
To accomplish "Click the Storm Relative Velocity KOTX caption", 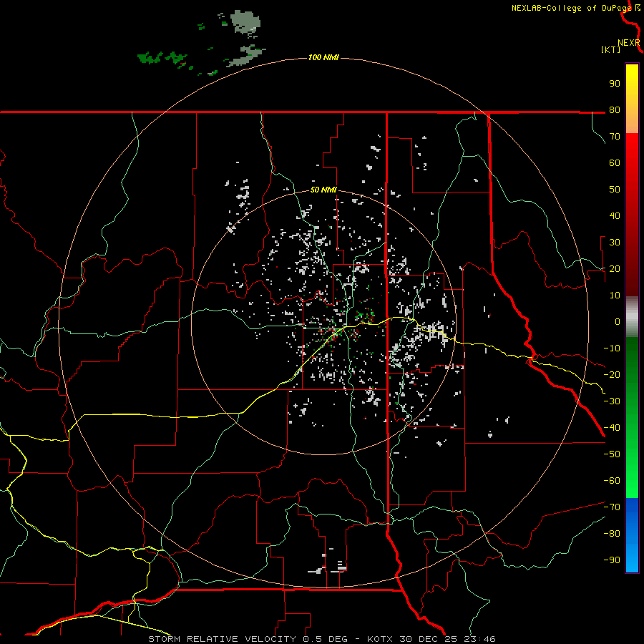I will click(x=321, y=639).
